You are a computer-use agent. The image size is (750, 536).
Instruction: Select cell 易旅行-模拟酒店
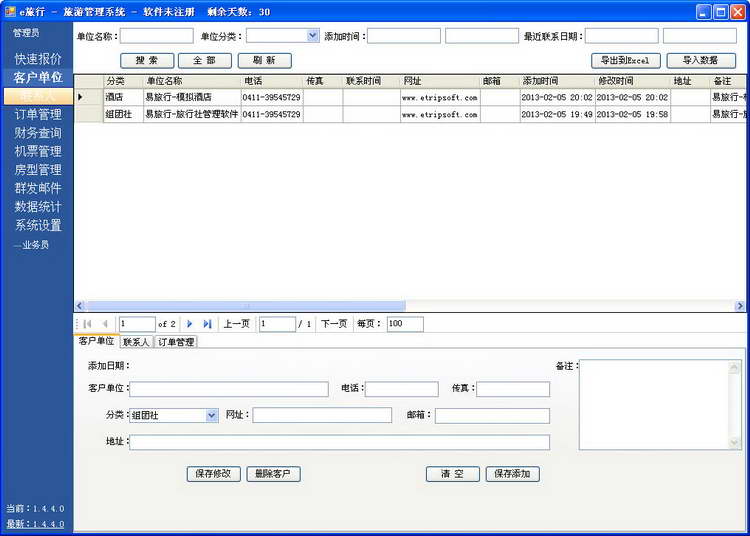(x=192, y=97)
